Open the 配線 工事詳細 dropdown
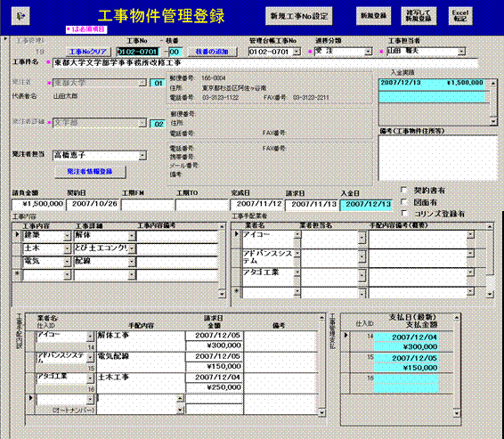The image size is (504, 439). click(132, 262)
